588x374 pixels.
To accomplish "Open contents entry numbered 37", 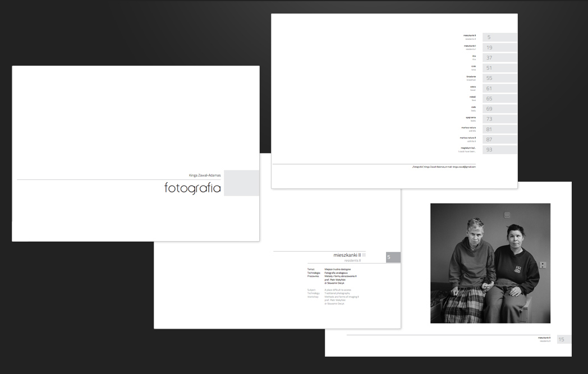I will [x=499, y=58].
